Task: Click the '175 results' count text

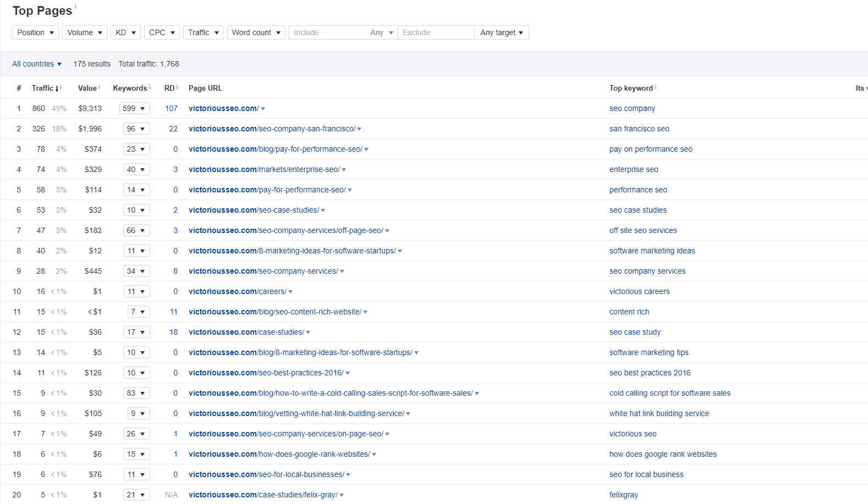Action: 92,64
